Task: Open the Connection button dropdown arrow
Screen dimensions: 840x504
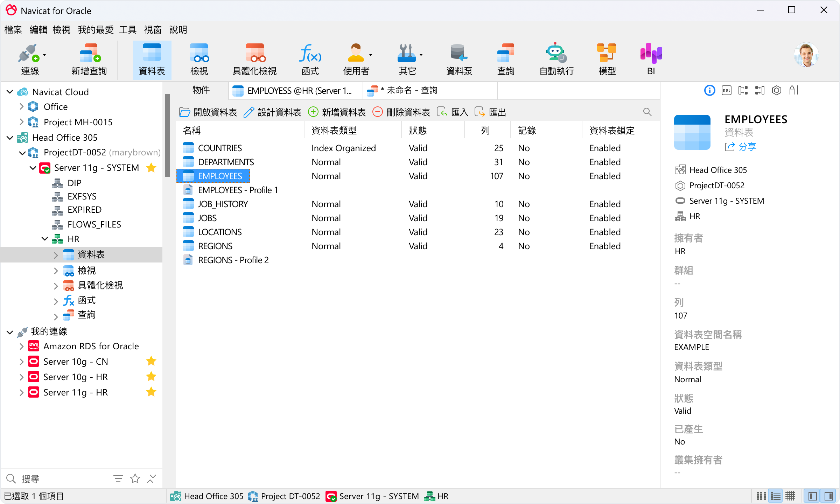Action: (x=44, y=55)
